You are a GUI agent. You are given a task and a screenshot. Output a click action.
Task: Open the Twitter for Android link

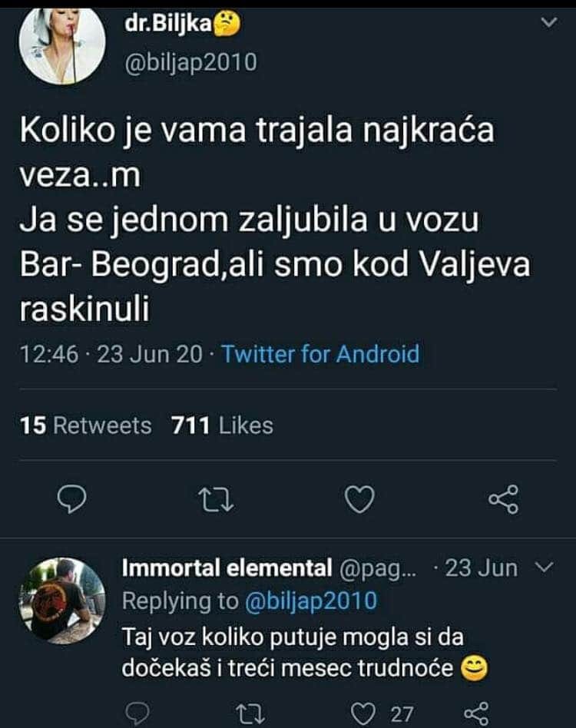point(320,355)
